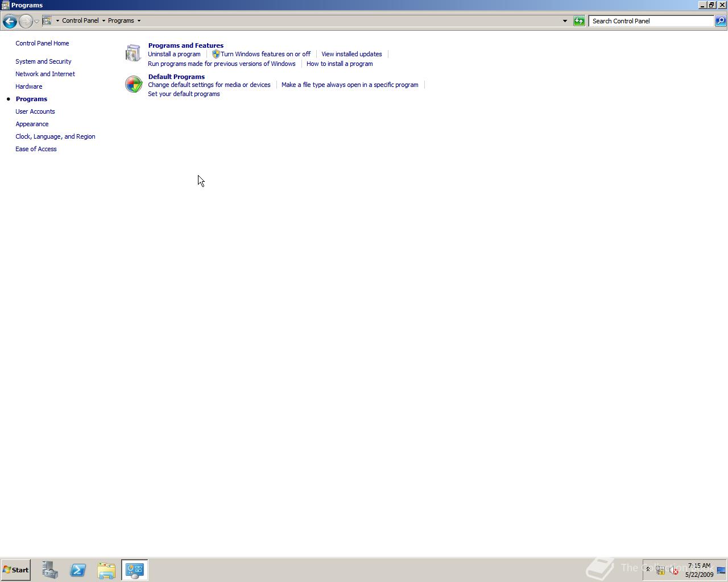The image size is (728, 582).
Task: Open Clock, Language, and Region
Action: click(55, 136)
